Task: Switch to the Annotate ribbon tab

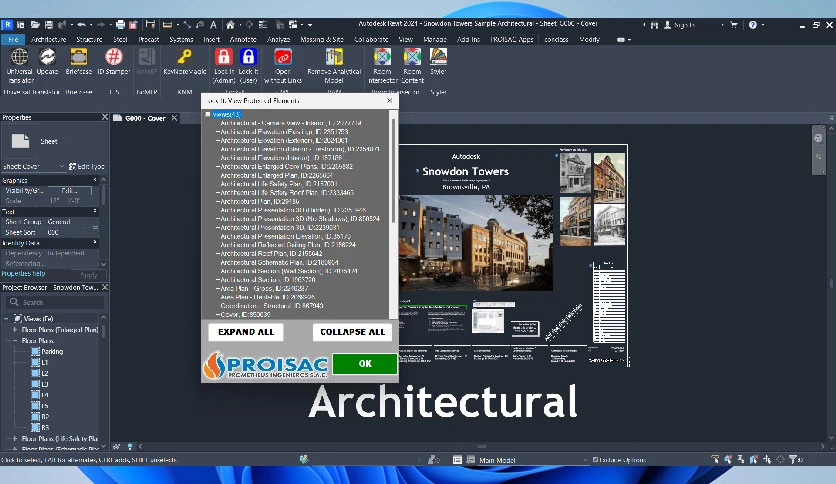Action: click(243, 39)
